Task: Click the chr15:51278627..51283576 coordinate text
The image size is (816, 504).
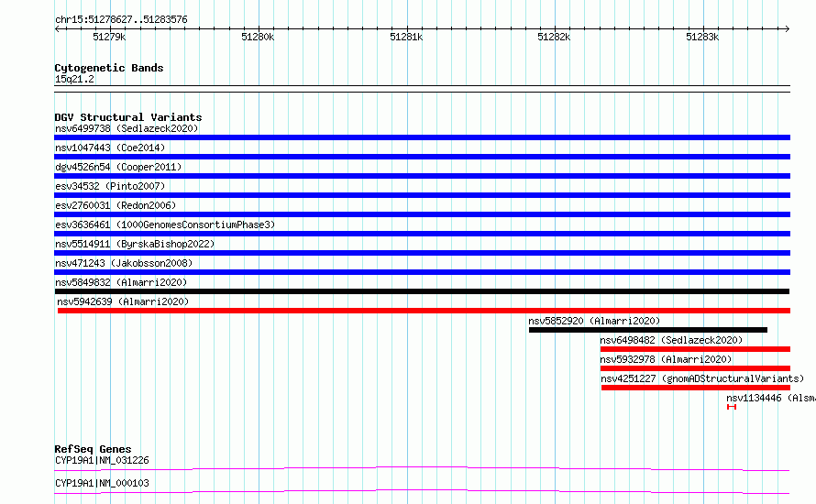Action: (x=121, y=20)
